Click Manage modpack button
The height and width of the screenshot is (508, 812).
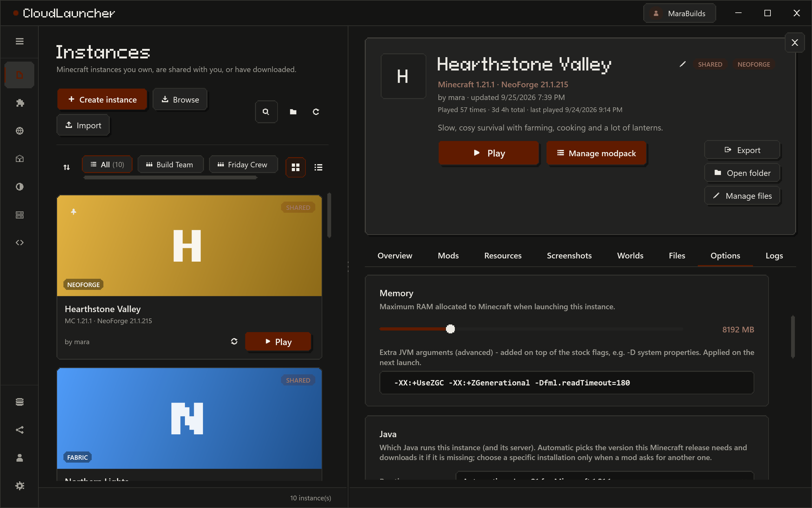click(596, 153)
